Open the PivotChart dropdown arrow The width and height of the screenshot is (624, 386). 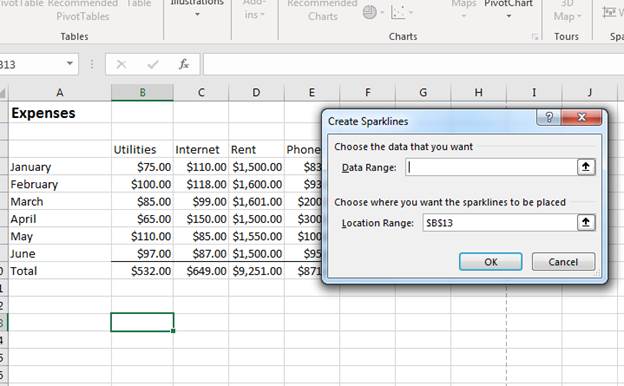click(509, 16)
